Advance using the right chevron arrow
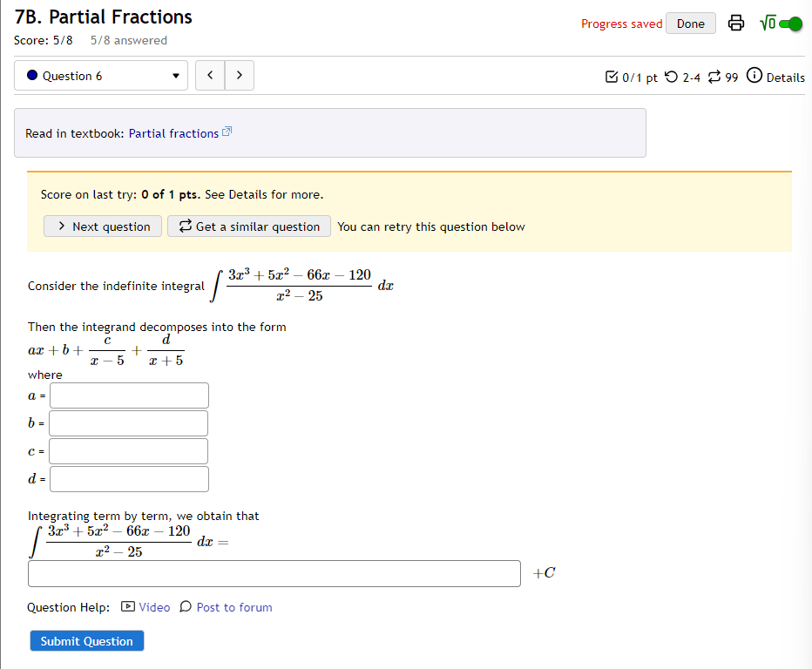This screenshot has width=812, height=669. [239, 76]
